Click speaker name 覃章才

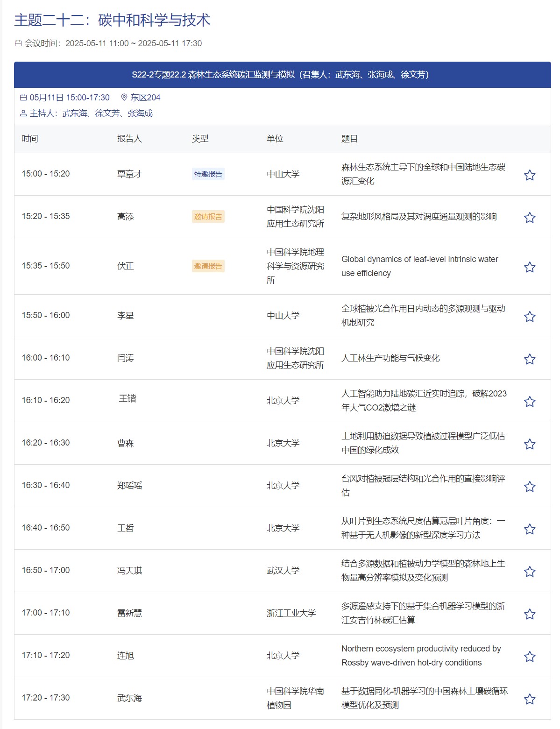(129, 174)
